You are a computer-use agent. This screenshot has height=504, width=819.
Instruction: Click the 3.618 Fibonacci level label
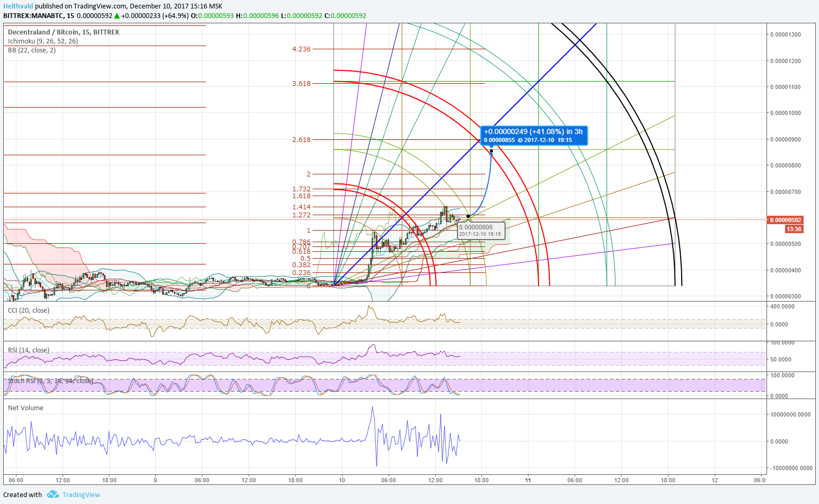click(x=301, y=83)
